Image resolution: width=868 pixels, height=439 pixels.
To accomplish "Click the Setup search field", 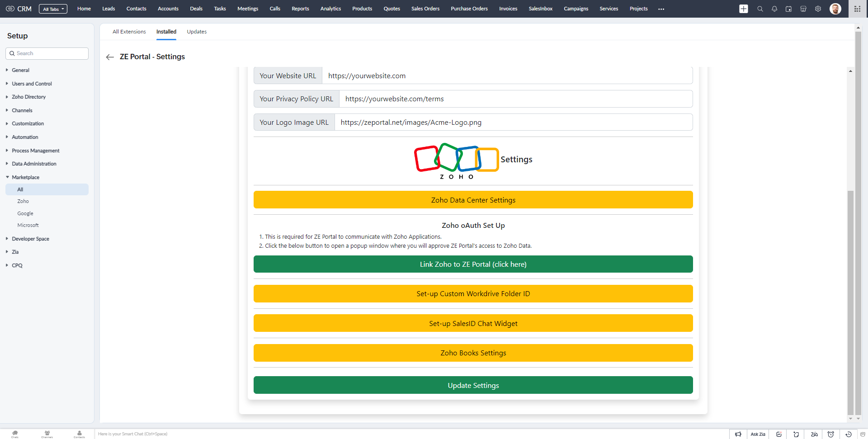I will click(x=47, y=53).
